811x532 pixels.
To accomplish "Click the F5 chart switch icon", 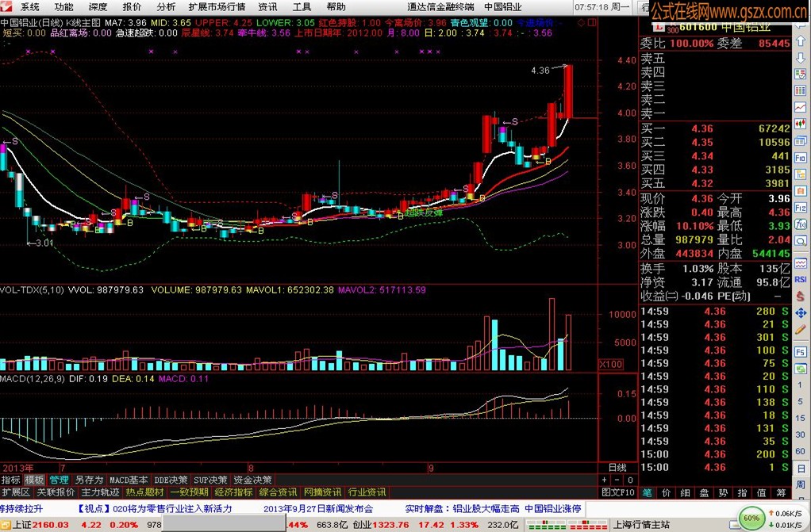I will click(x=800, y=352).
